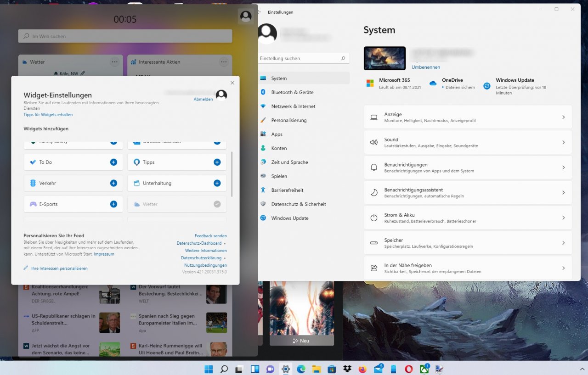
Task: Open the US-Republikaner schlagen news headline
Action: [x=63, y=319]
